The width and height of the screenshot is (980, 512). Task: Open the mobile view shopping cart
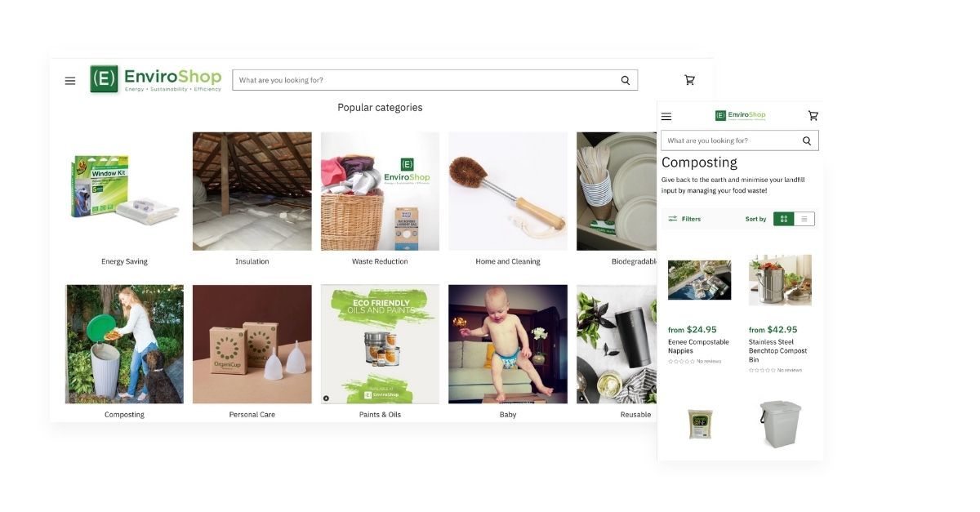point(813,115)
